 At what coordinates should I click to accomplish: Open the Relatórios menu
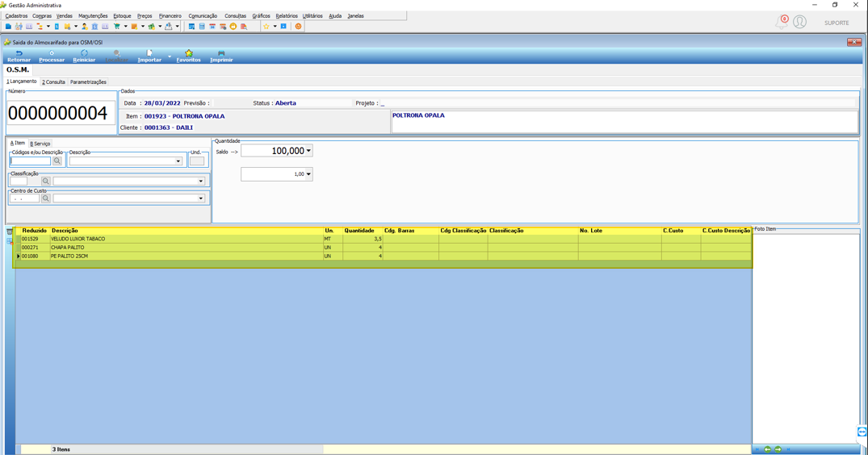(286, 16)
